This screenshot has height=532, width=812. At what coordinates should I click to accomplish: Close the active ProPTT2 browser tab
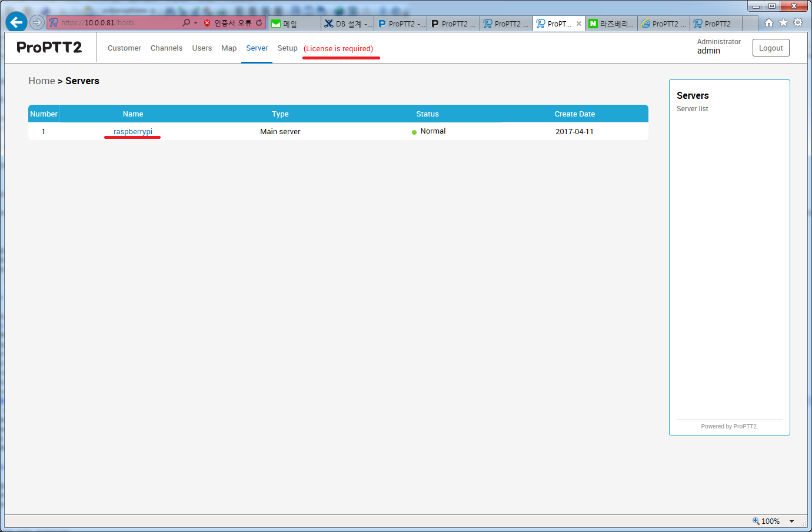click(x=579, y=24)
